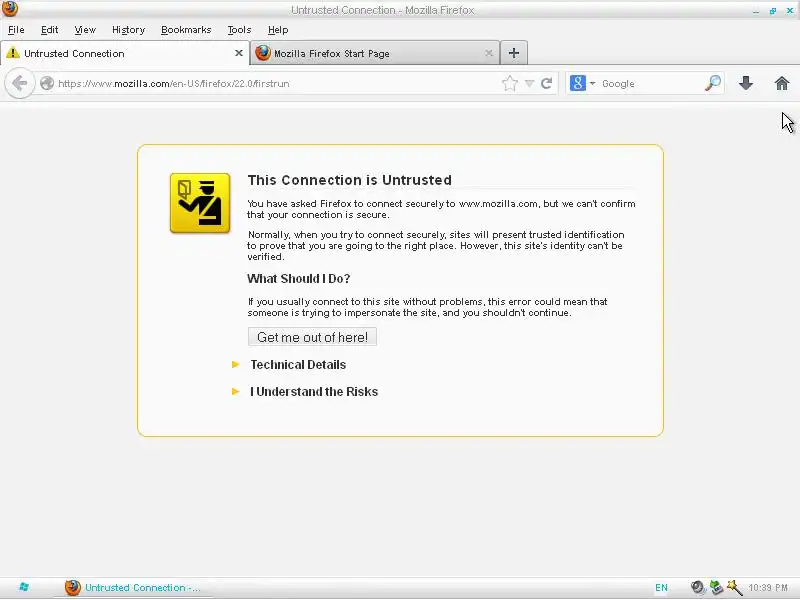Viewport: 800px width, 600px height.
Task: Open the Google search engine selector
Action: click(x=582, y=83)
